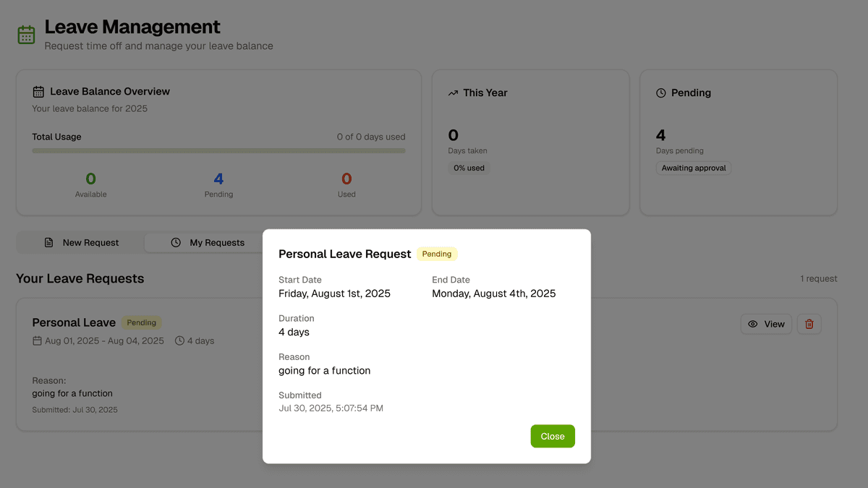Click the document icon in New Request tab
The height and width of the screenshot is (488, 868).
(49, 243)
